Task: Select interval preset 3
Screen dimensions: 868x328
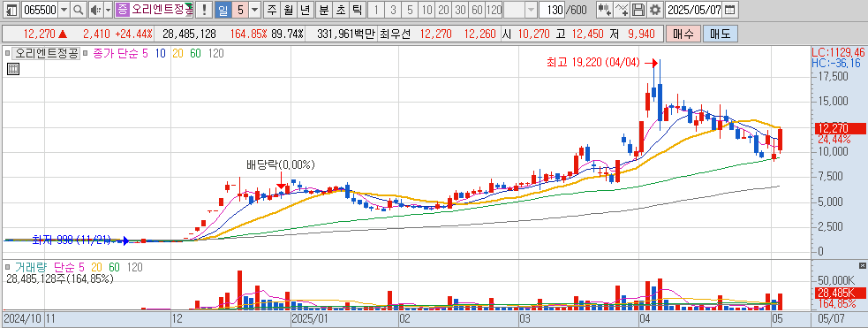Action: pyautogui.click(x=393, y=10)
